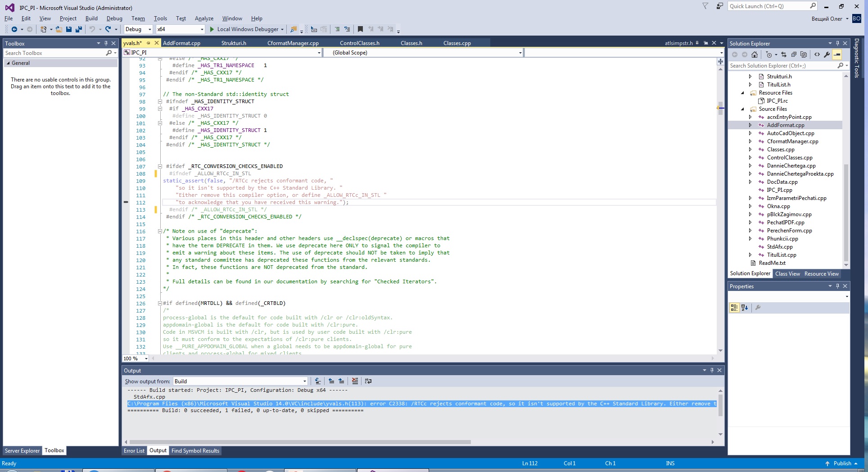Click the user account name Вещий Олег
This screenshot has width=868, height=472.
pos(827,19)
